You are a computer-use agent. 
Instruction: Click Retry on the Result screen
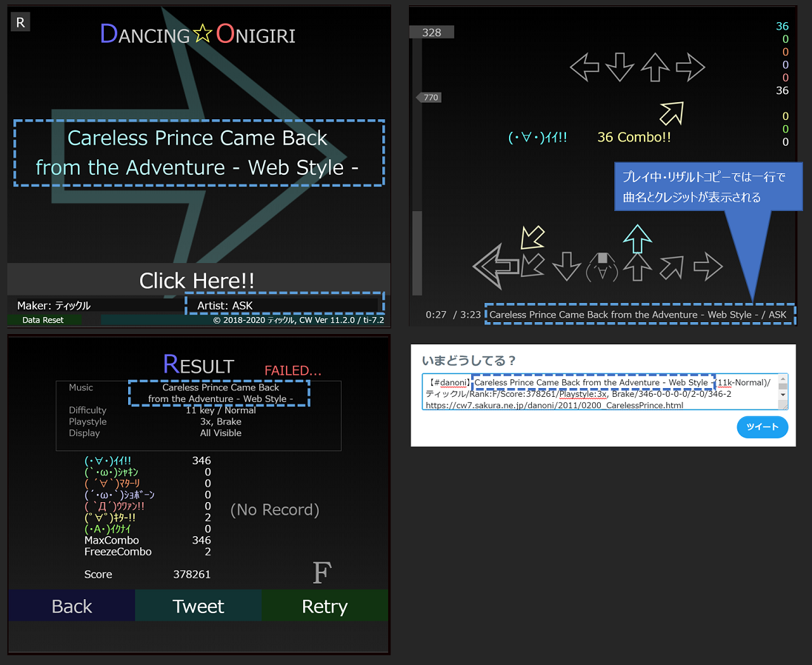click(325, 606)
